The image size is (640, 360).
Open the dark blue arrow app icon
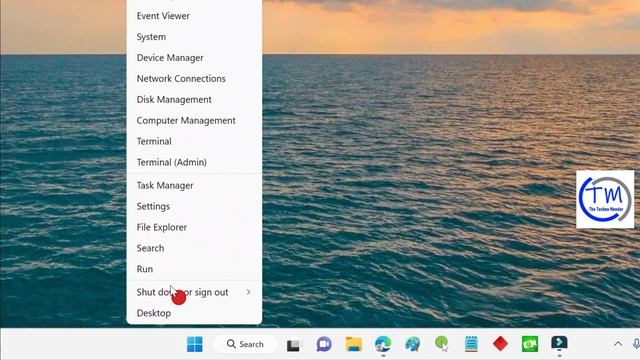559,343
